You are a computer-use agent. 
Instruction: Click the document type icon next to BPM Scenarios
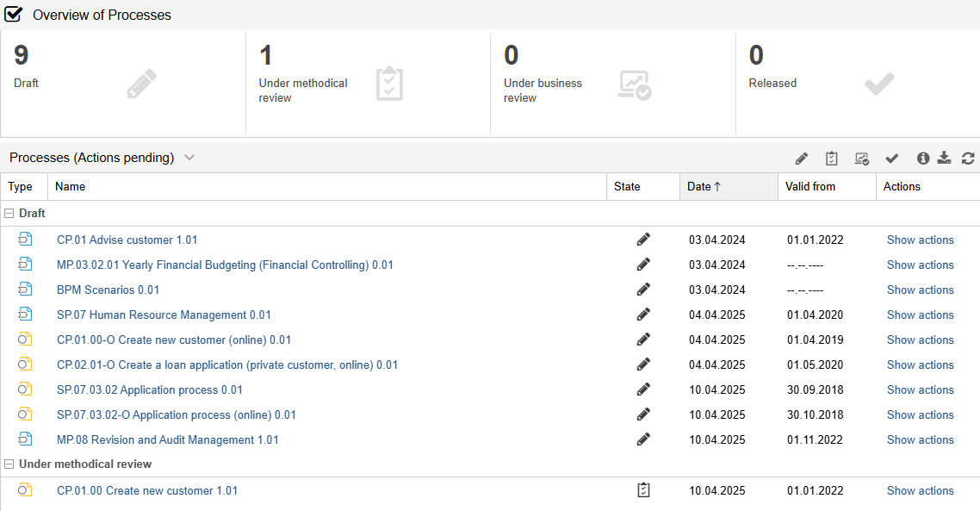(x=25, y=290)
